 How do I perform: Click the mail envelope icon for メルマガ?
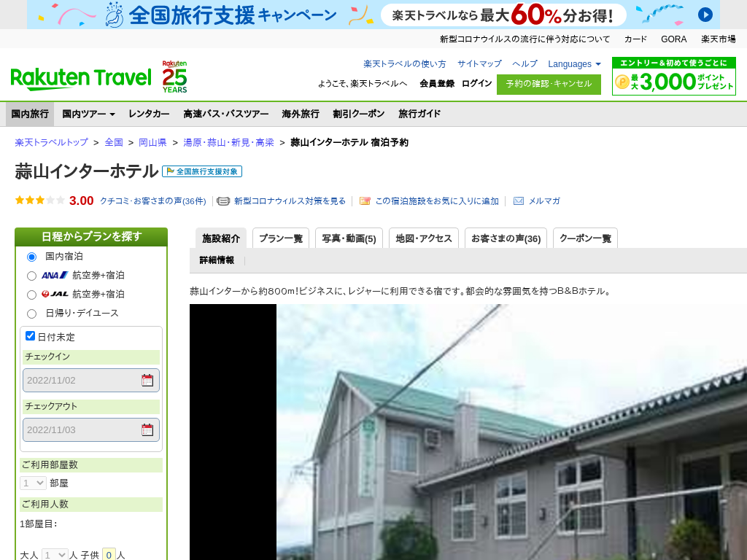click(x=519, y=201)
